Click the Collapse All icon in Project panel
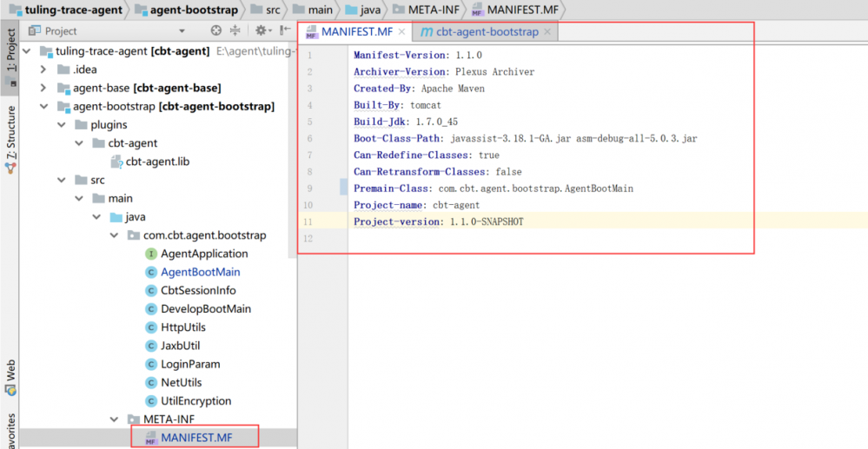Image resolution: width=868 pixels, height=449 pixels. 235,31
